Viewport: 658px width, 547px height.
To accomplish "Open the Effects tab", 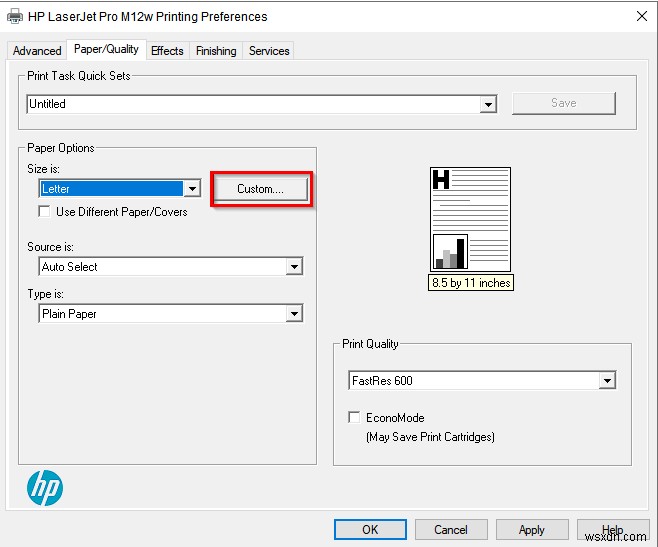I will pos(167,51).
